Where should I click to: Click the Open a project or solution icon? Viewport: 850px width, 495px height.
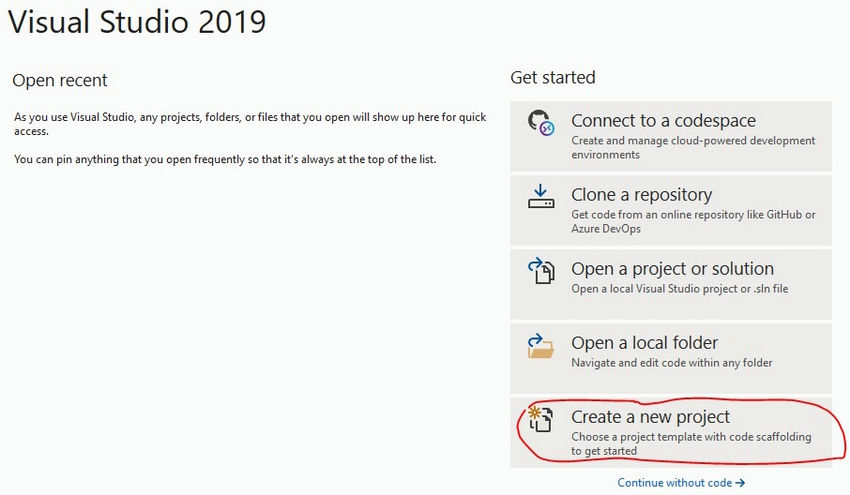click(x=541, y=271)
